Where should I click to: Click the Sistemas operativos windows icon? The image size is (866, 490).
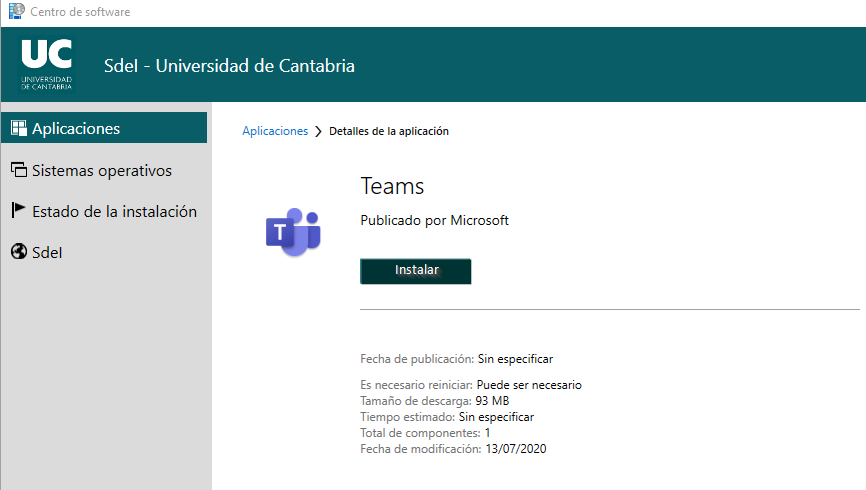[19, 170]
